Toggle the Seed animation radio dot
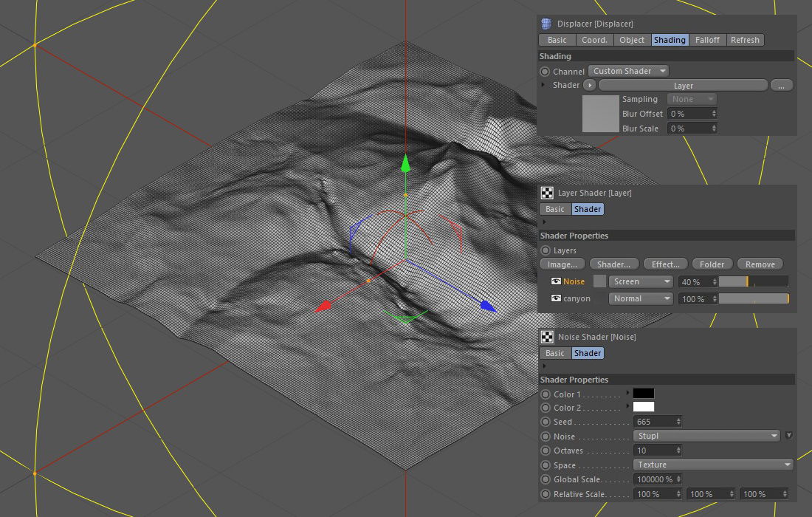Viewport: 812px width, 517px height. [546, 422]
